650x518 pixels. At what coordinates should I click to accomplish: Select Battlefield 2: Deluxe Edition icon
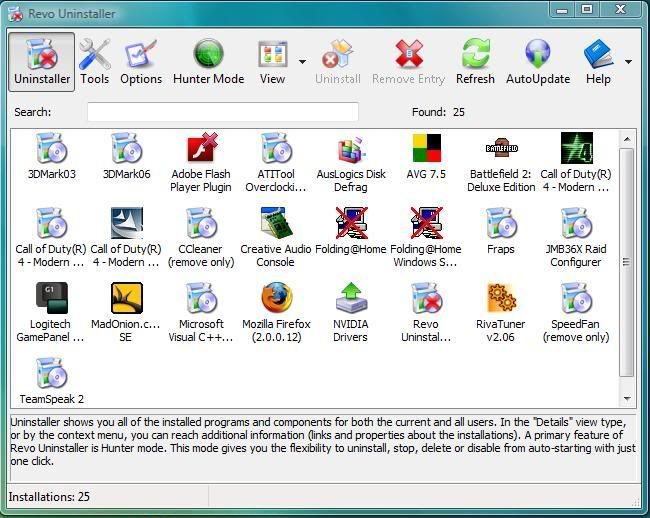point(501,148)
